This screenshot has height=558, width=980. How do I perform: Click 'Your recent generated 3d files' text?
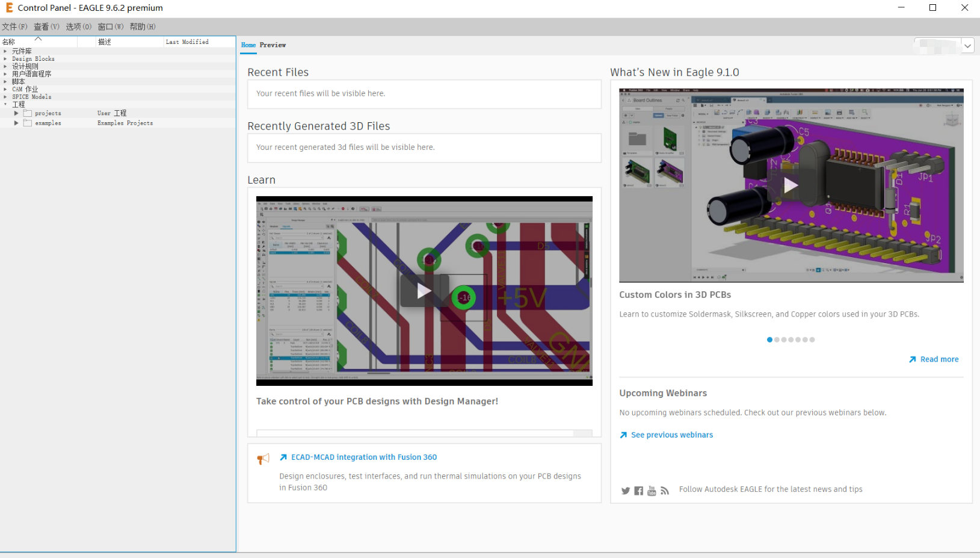(345, 147)
